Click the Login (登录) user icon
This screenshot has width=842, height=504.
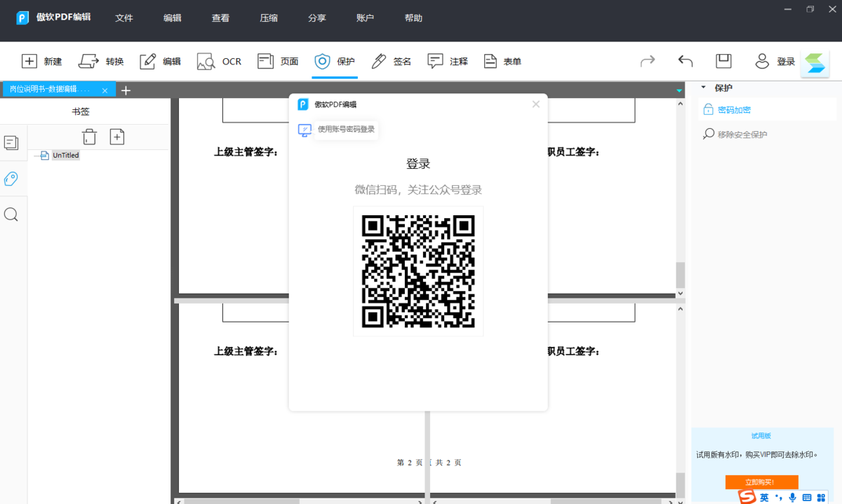tap(775, 62)
